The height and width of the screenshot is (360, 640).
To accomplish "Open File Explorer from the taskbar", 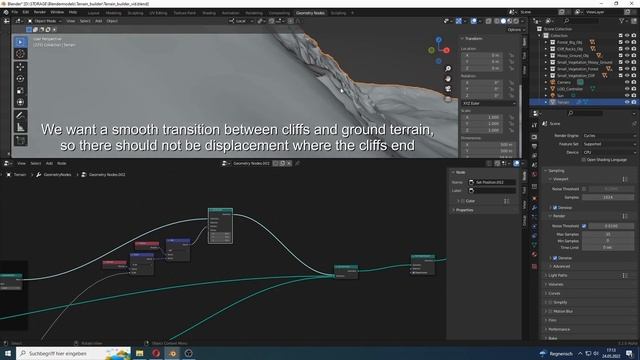I will (x=140, y=353).
